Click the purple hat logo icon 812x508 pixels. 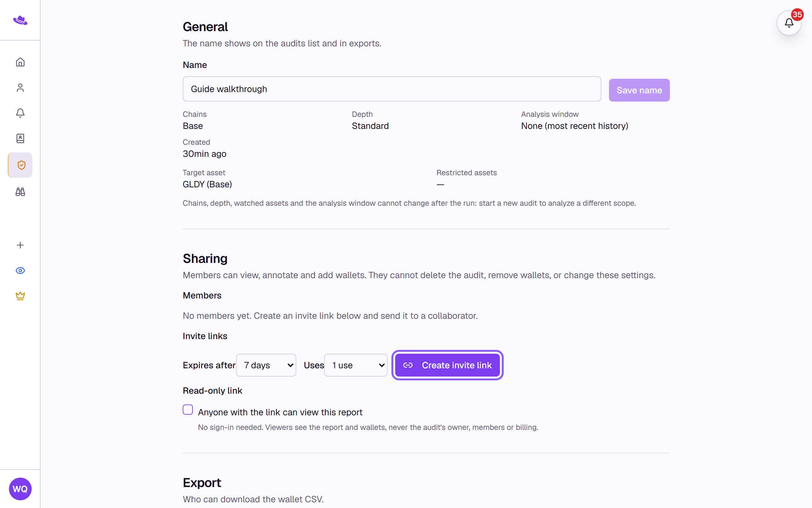point(20,20)
